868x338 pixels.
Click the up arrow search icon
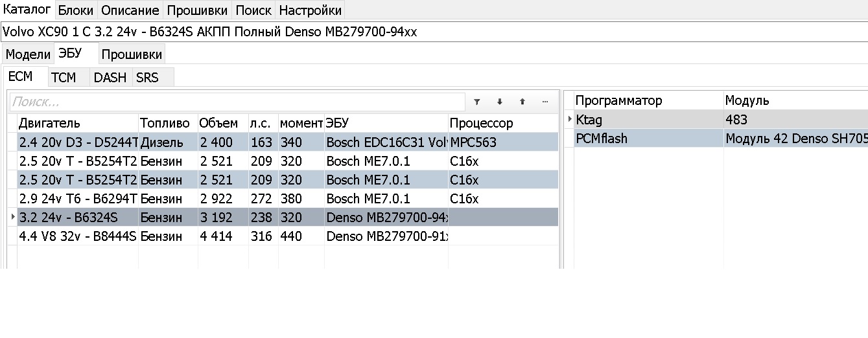point(522,102)
